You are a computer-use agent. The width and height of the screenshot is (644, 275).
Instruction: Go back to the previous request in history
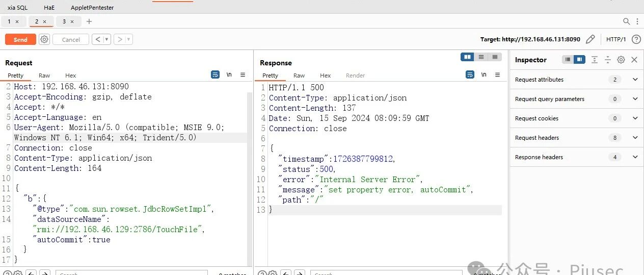97,39
